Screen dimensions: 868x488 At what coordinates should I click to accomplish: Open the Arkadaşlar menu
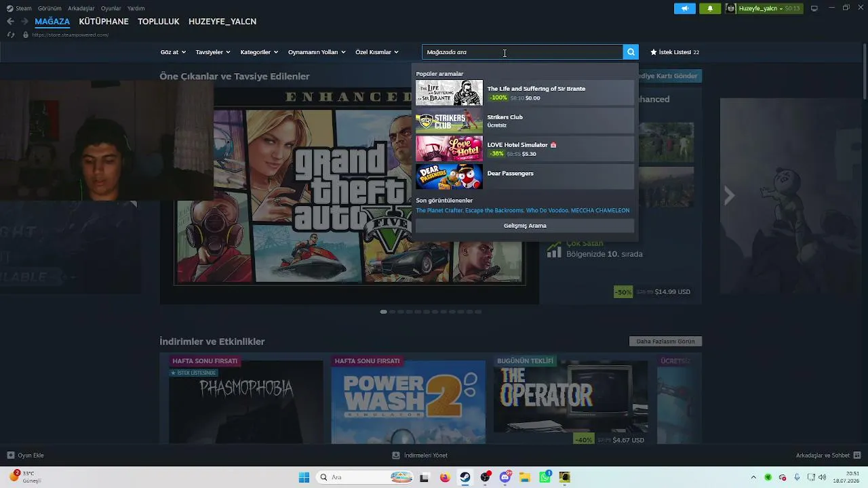(81, 8)
